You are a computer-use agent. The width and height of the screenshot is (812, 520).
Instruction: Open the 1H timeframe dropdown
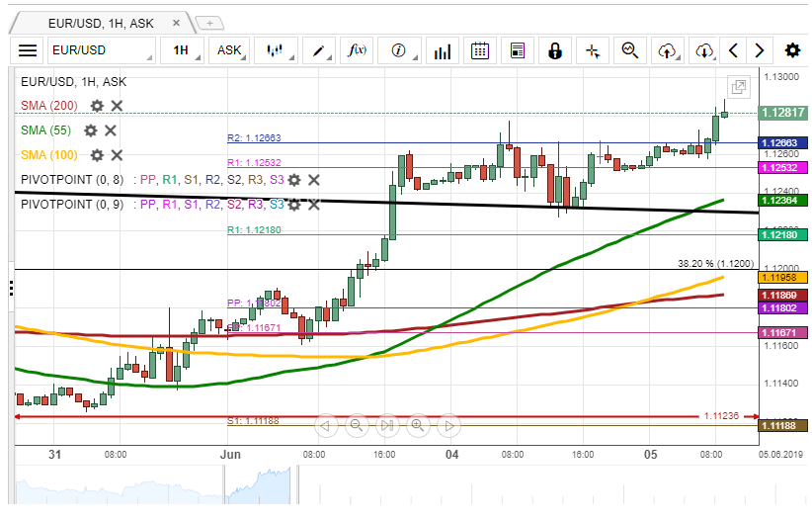(x=182, y=50)
